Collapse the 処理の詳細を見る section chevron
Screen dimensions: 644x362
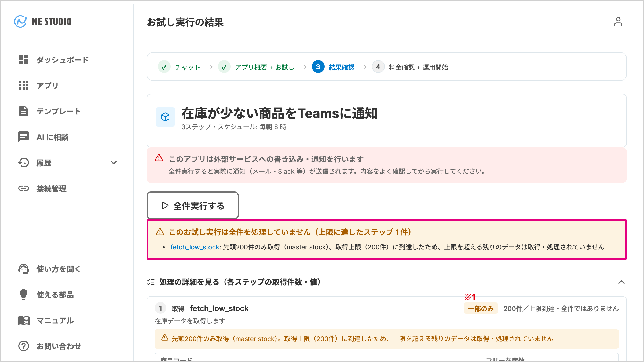tap(621, 282)
